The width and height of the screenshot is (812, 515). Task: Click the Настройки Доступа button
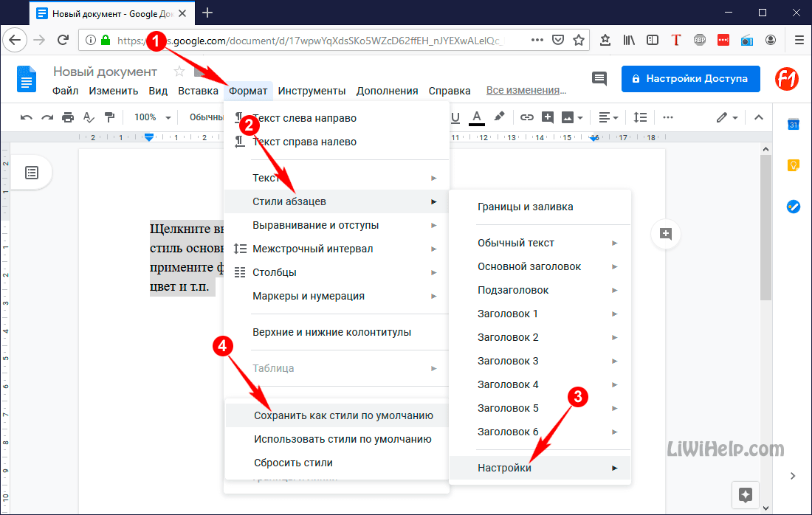pos(690,79)
